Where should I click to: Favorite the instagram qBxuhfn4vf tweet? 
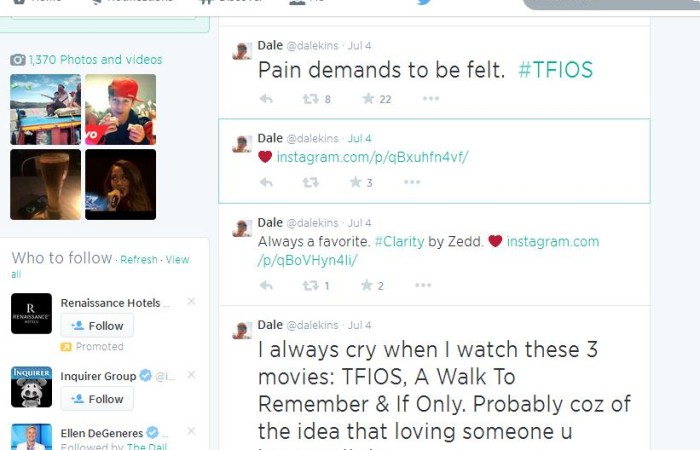(355, 182)
